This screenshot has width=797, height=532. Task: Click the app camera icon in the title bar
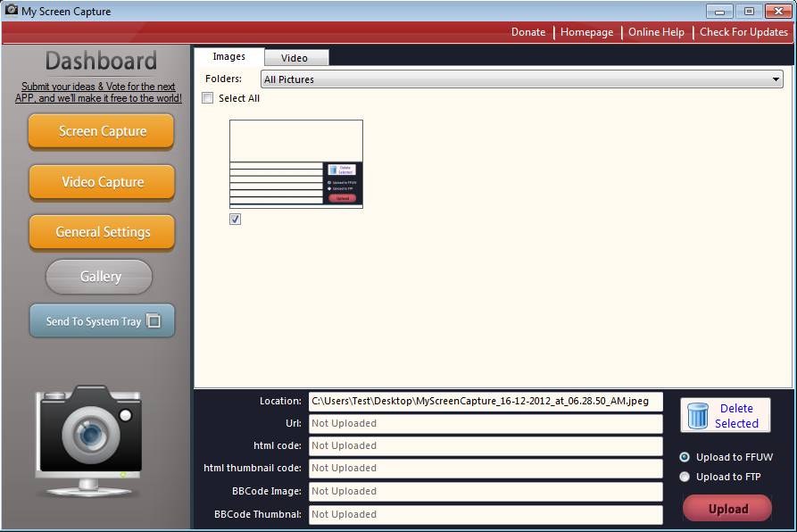tap(12, 10)
